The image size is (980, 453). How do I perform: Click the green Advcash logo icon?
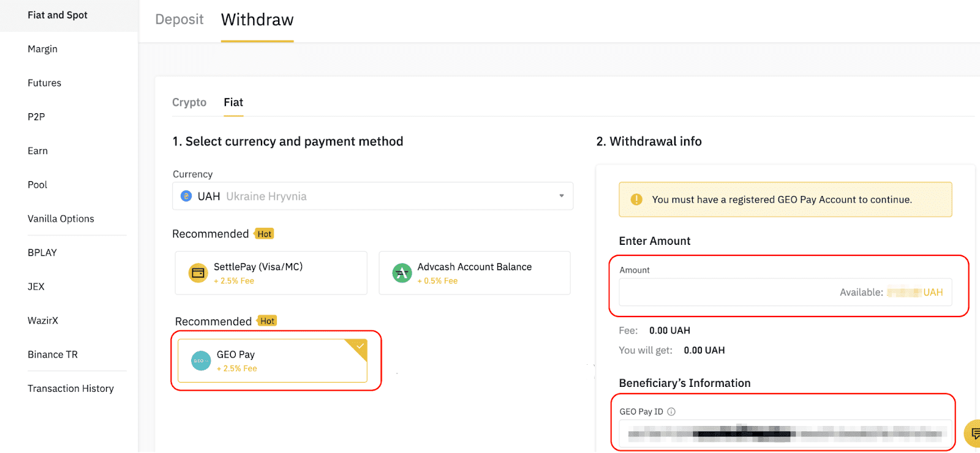(x=402, y=273)
